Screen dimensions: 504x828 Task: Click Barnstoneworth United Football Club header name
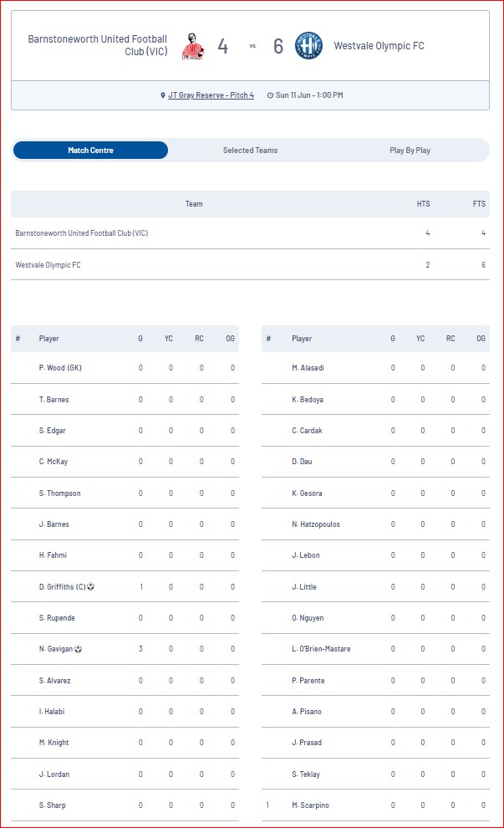98,45
